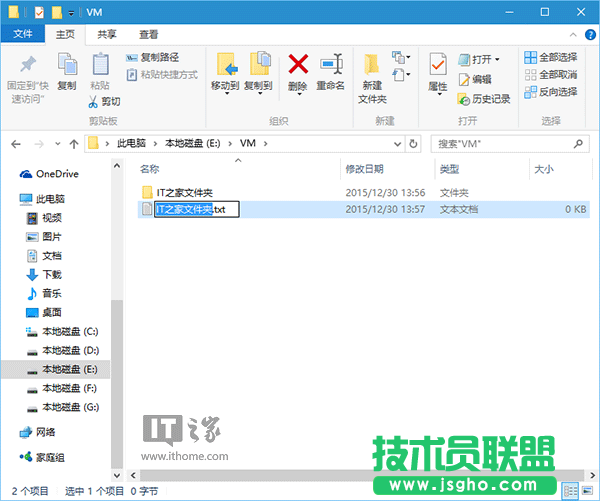
Task: Open the Quick Access Toolbar customize dropdown
Action: [71, 13]
